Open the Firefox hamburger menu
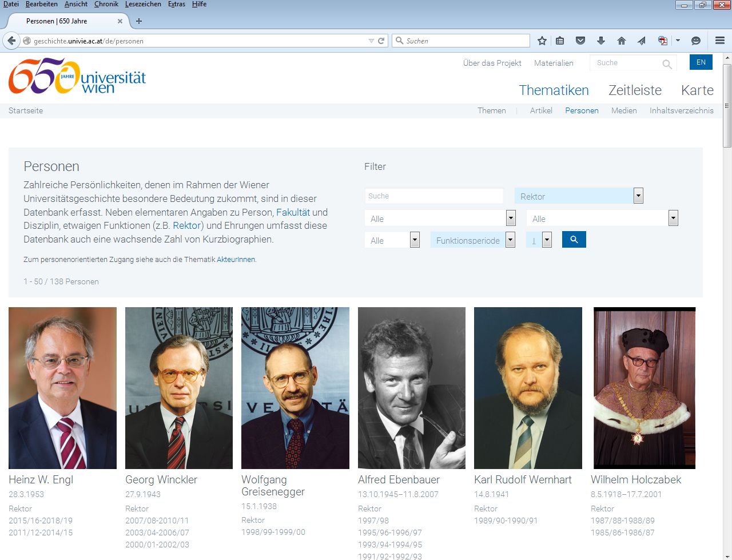This screenshot has width=732, height=560. click(720, 41)
